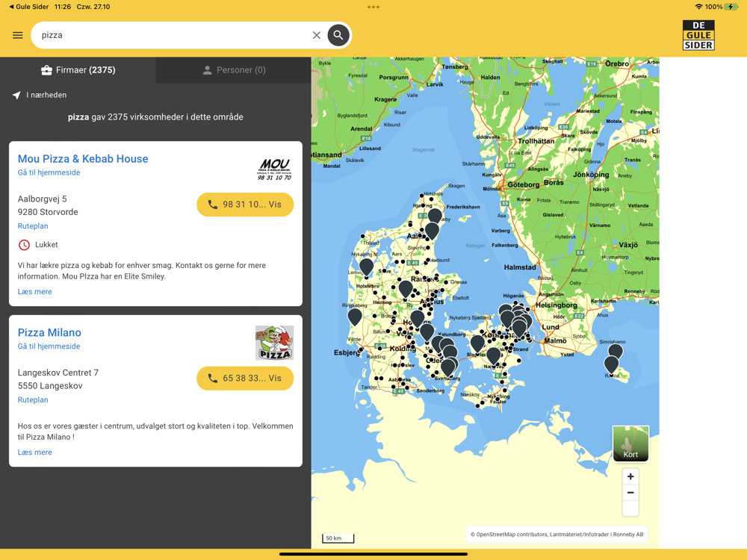
Task: Toggle the Kort map layer thumbnail
Action: [630, 444]
